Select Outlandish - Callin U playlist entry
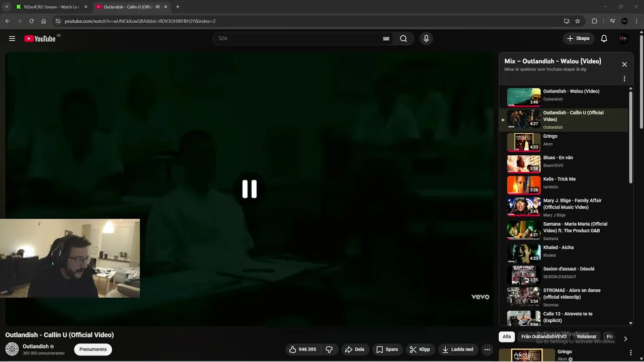Image resolution: width=644 pixels, height=362 pixels. tap(564, 119)
